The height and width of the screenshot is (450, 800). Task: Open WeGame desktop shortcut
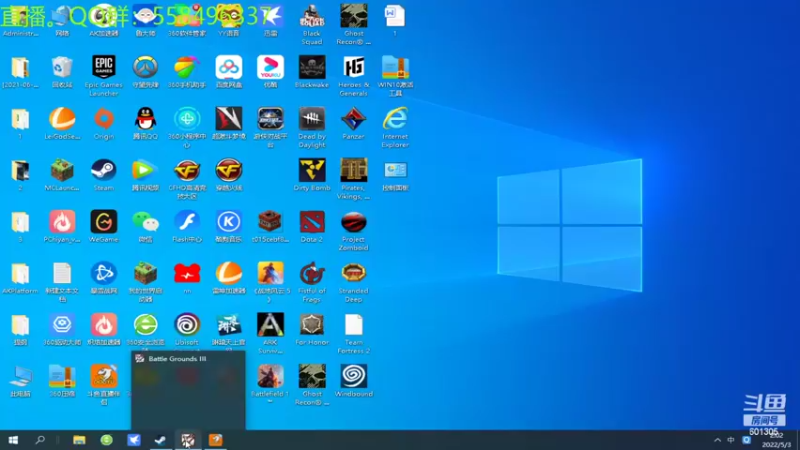[x=104, y=222]
